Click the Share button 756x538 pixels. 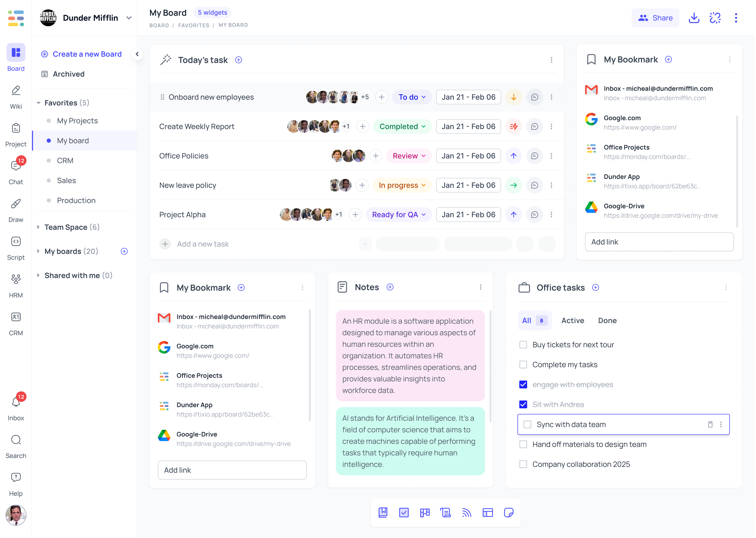655,18
